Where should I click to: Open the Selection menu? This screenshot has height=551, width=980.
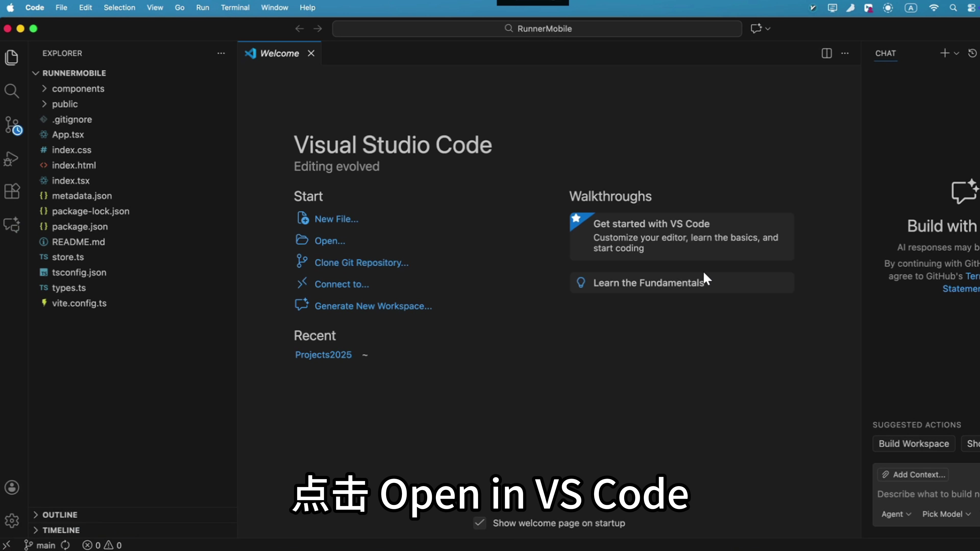pyautogui.click(x=119, y=8)
